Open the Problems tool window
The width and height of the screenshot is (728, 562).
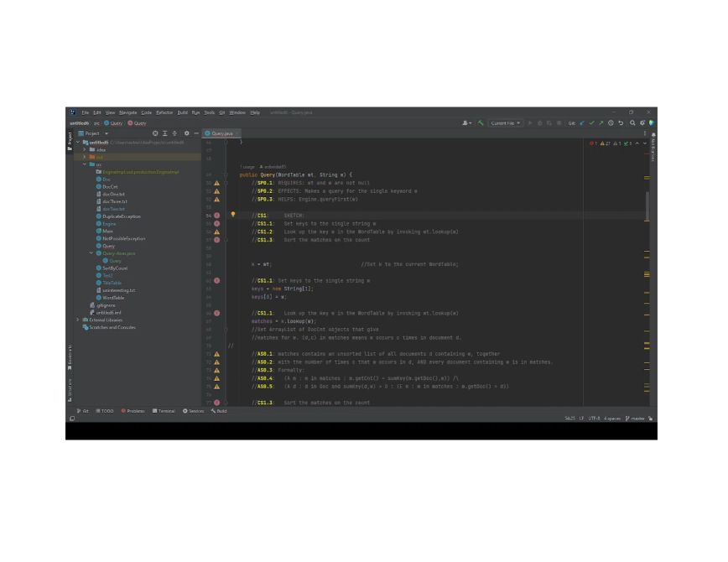pos(133,411)
